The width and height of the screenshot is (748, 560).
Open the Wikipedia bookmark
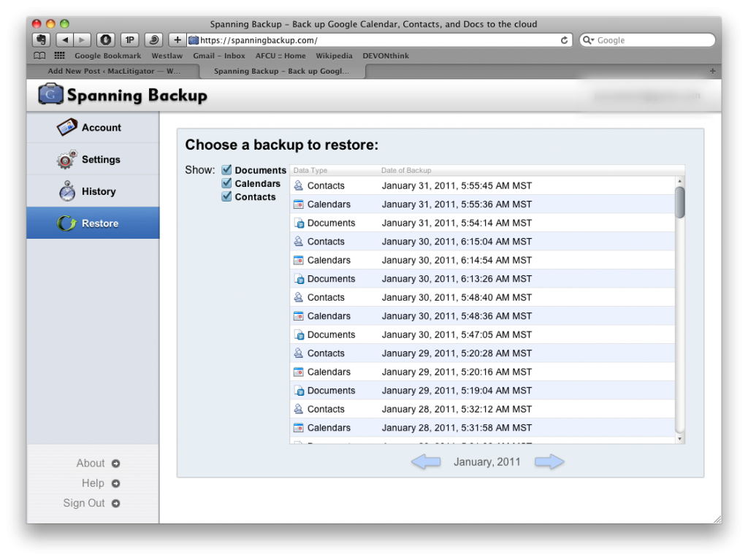coord(334,55)
